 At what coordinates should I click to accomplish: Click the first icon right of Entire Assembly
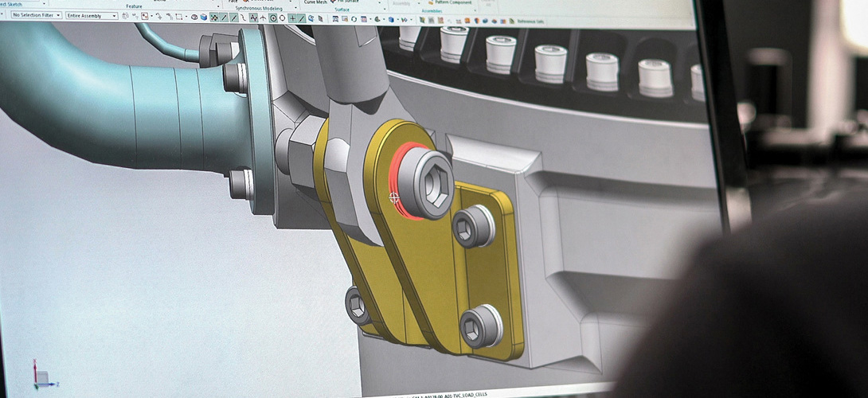(x=124, y=15)
